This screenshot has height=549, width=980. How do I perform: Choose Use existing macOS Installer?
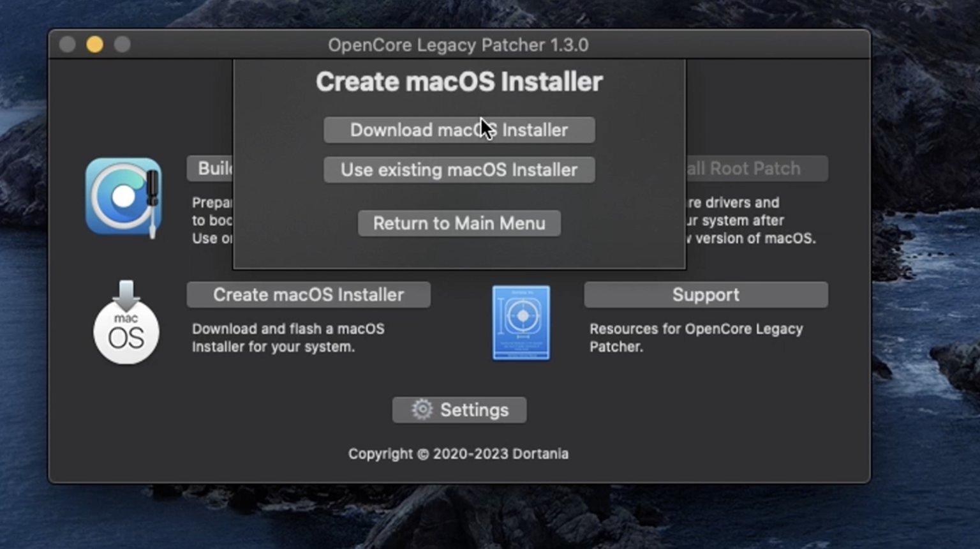pyautogui.click(x=459, y=170)
